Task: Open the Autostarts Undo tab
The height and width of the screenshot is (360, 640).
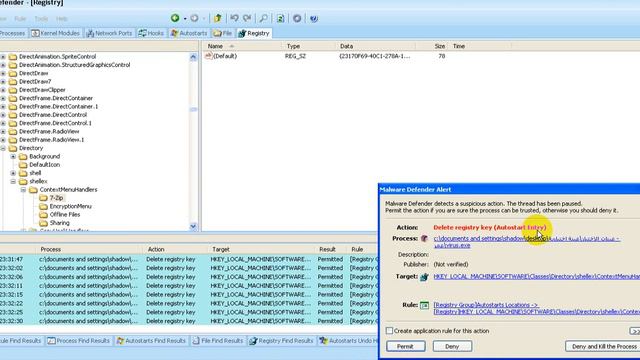Action: [348, 340]
